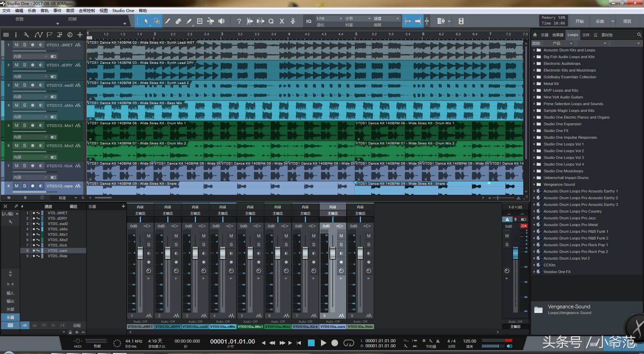The width and height of the screenshot is (644, 354).
Task: Click the main output volume fader
Action: 516,253
